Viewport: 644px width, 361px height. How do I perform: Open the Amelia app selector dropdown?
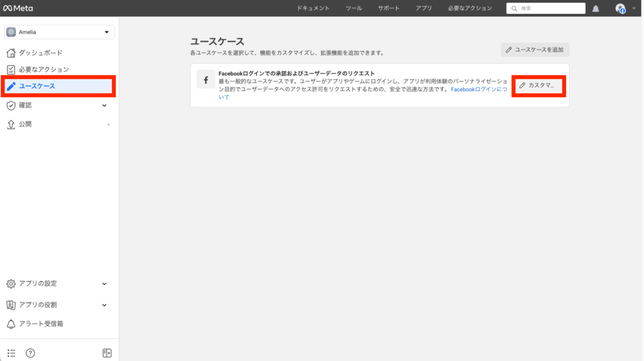tap(59, 32)
